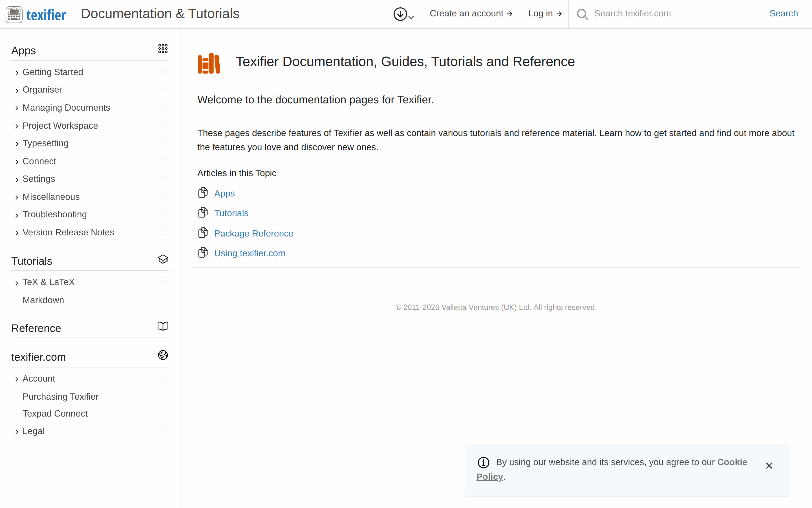Open the Cookie Policy link
The image size is (812, 508).
(732, 462)
